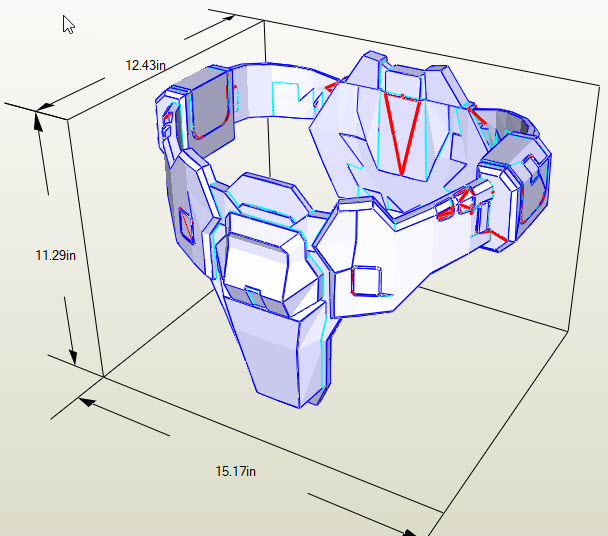Image resolution: width=608 pixels, height=536 pixels.
Task: Select the 15.17in width dimension label
Action: pyautogui.click(x=235, y=471)
